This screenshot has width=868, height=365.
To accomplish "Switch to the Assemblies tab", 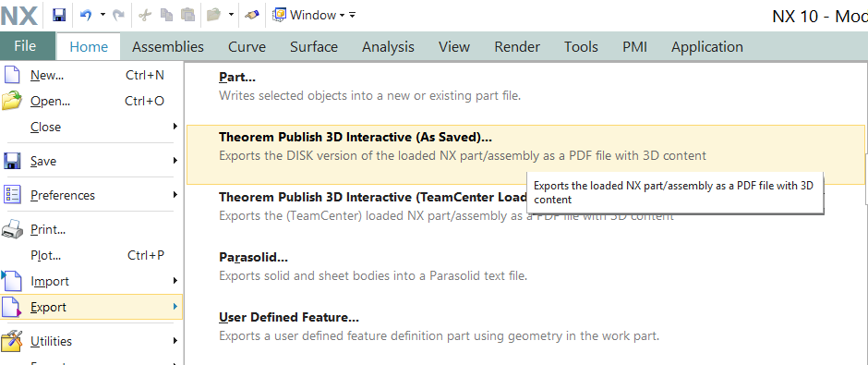I will click(168, 47).
